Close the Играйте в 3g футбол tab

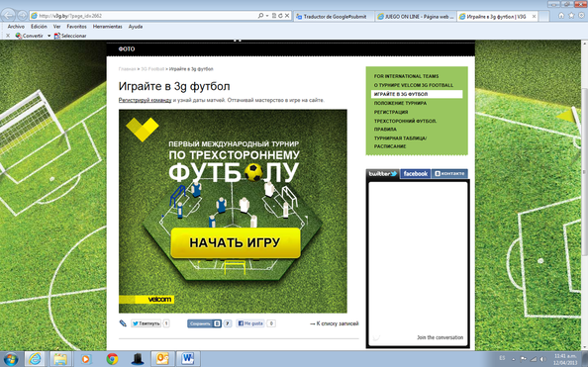[534, 17]
